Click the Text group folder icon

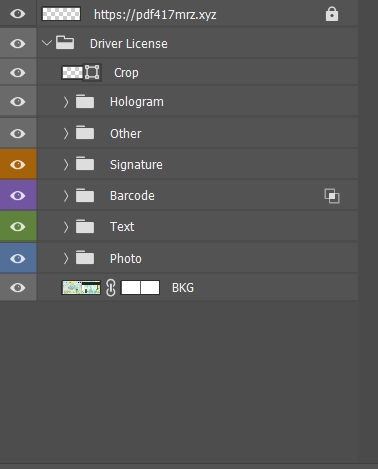coord(85,226)
